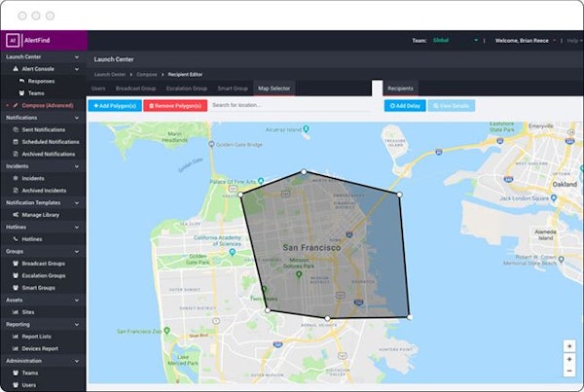584x392 pixels.
Task: Collapse the Launch Center sidebar section
Action: tap(76, 57)
